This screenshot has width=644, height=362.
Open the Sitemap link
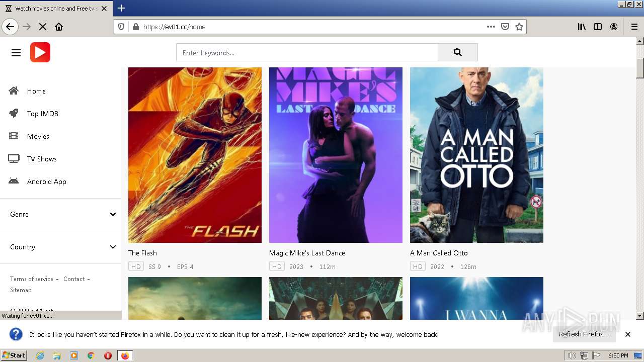21,290
